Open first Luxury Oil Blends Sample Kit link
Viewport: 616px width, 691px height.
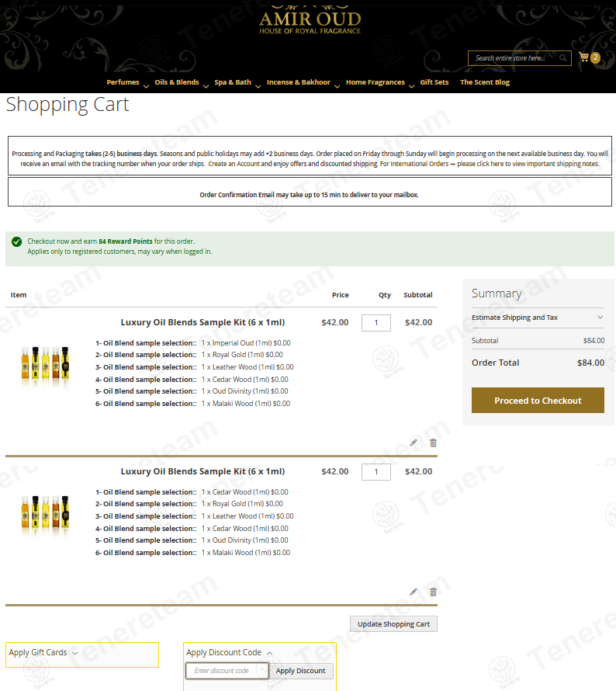(x=202, y=322)
